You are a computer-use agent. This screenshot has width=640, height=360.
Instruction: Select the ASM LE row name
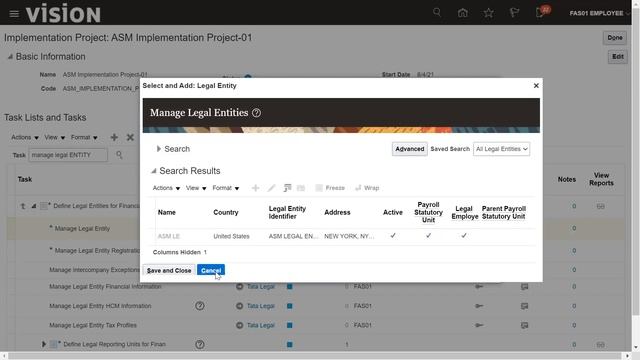pos(169,236)
